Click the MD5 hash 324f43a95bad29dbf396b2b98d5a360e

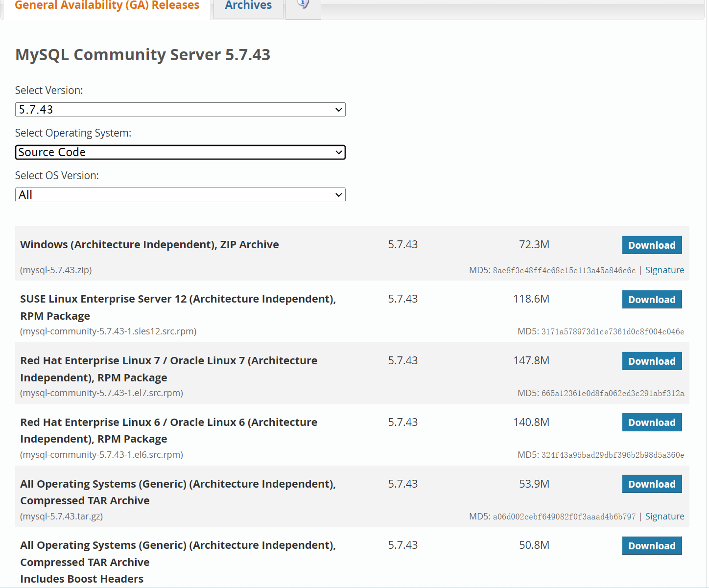pyautogui.click(x=613, y=455)
